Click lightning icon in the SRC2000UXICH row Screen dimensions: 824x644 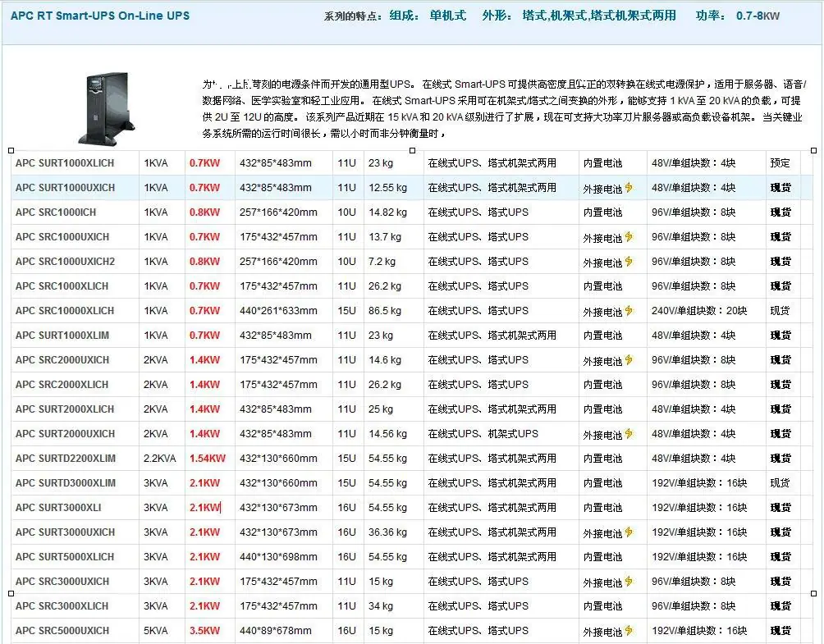629,360
